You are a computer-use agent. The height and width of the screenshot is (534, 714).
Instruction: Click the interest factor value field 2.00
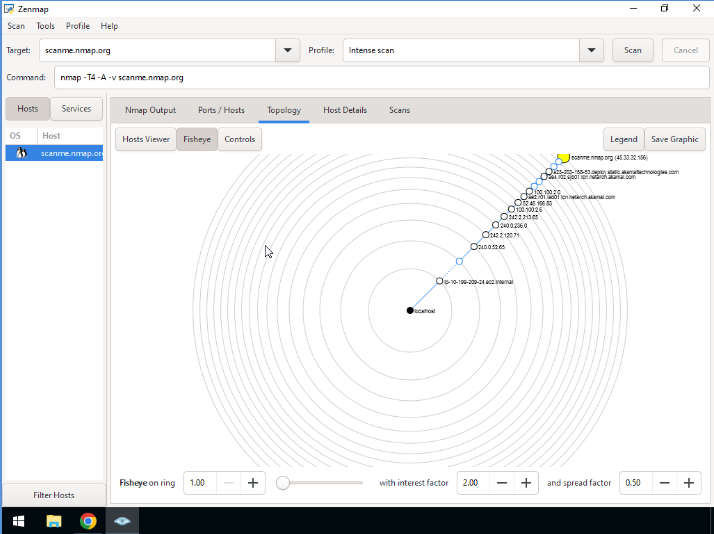(x=474, y=483)
